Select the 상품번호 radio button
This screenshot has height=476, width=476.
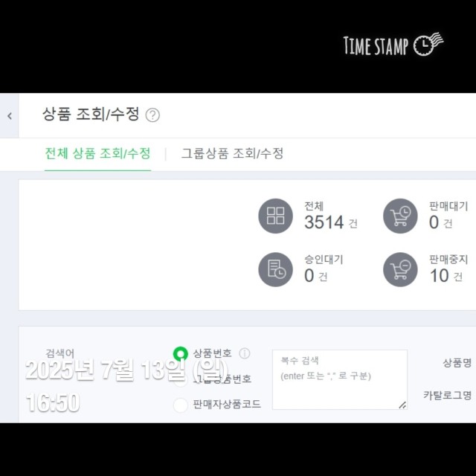pos(181,354)
